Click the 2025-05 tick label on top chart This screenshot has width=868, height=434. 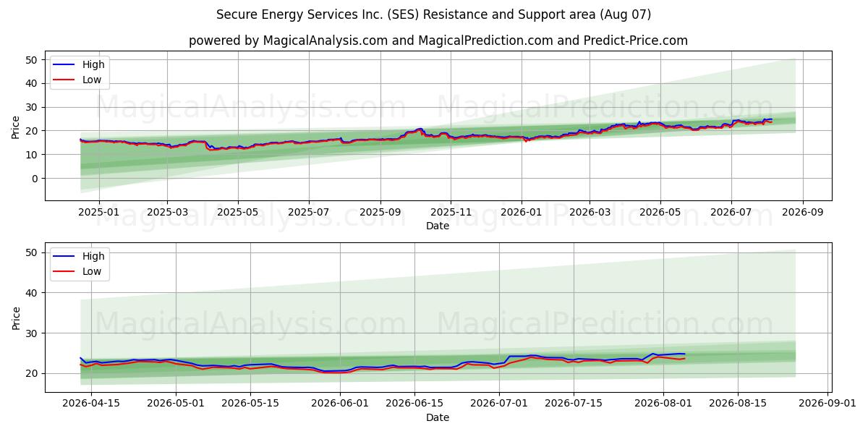coord(238,212)
